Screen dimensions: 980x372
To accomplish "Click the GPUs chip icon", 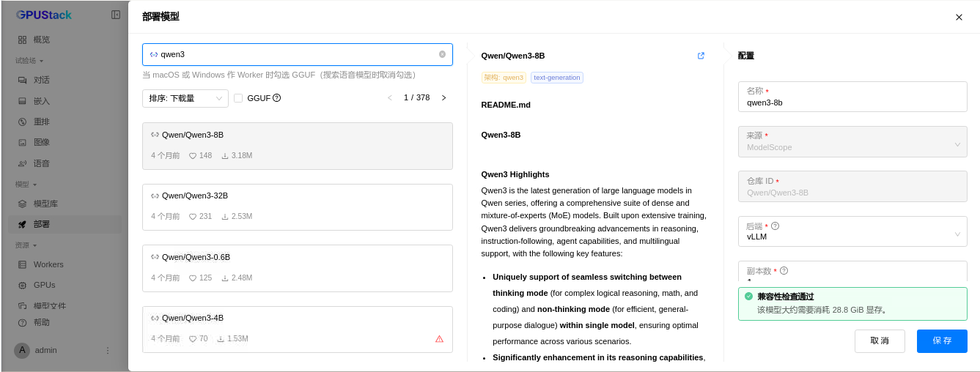I will (22, 285).
